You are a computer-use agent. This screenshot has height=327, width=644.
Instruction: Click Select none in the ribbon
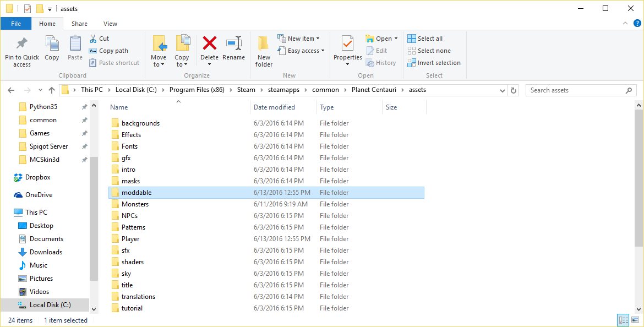click(x=429, y=51)
